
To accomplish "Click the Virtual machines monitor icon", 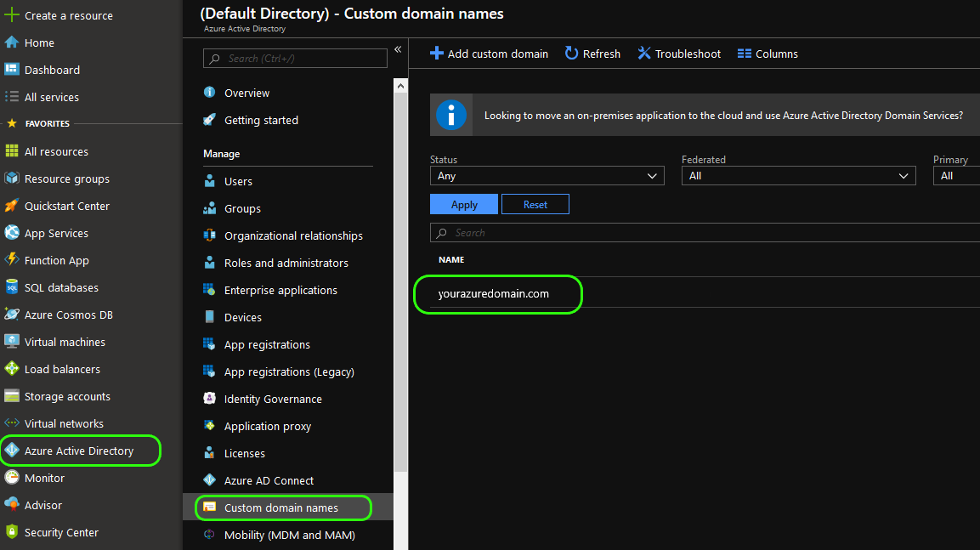I will pos(11,341).
